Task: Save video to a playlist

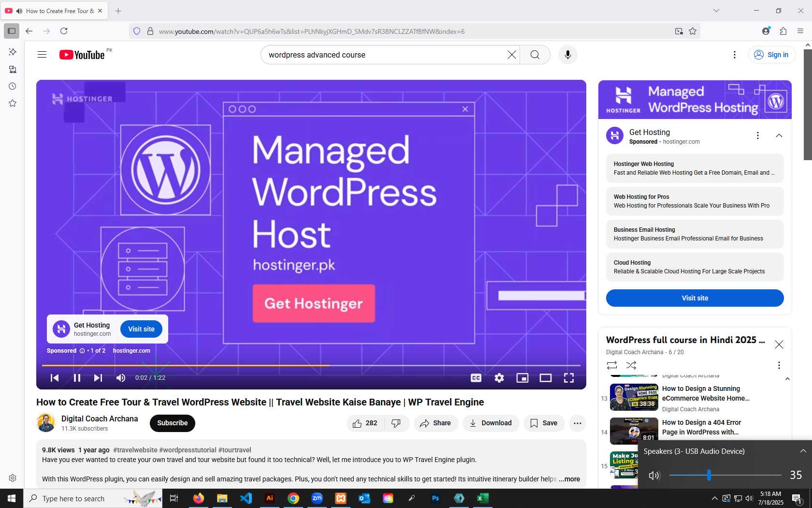Action: [x=544, y=423]
